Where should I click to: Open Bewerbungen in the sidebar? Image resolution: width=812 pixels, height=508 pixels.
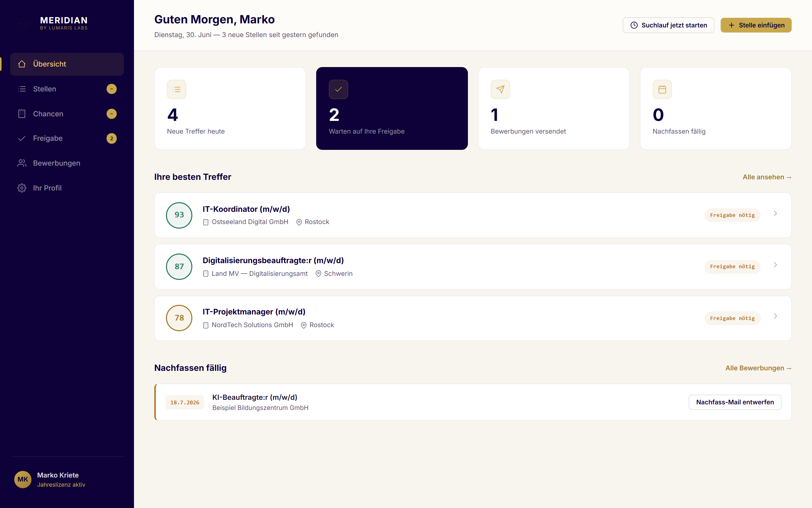tap(67, 163)
